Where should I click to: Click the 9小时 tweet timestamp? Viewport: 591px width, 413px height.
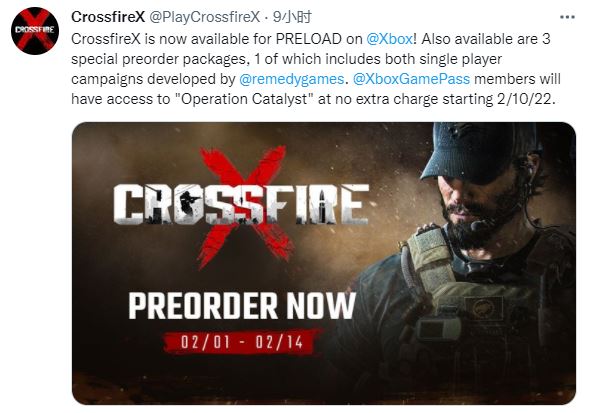click(x=292, y=17)
